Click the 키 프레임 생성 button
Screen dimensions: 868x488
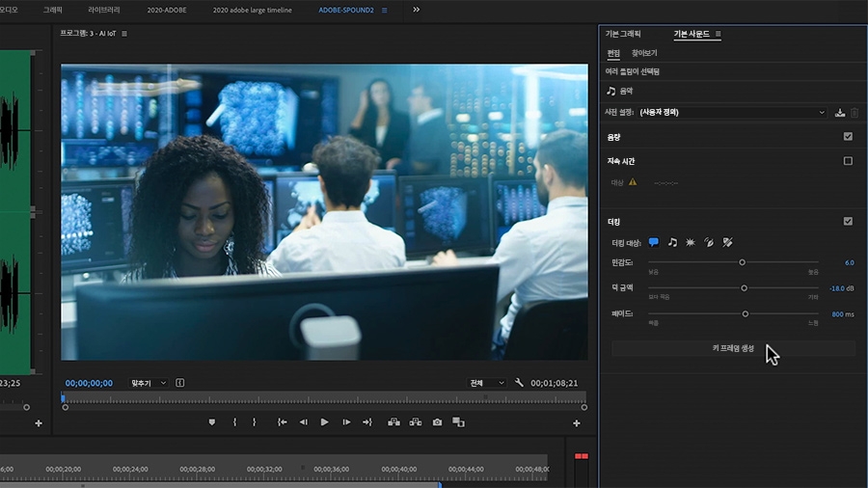pos(733,348)
